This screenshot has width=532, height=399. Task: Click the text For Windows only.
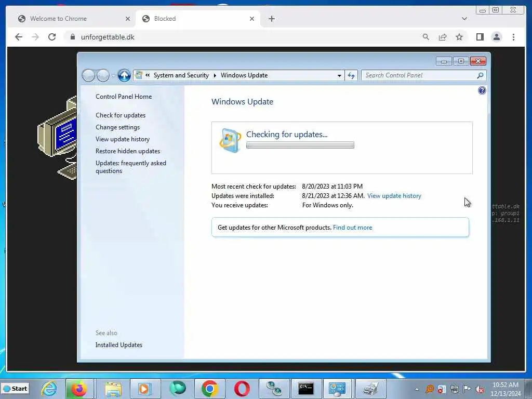(327, 205)
